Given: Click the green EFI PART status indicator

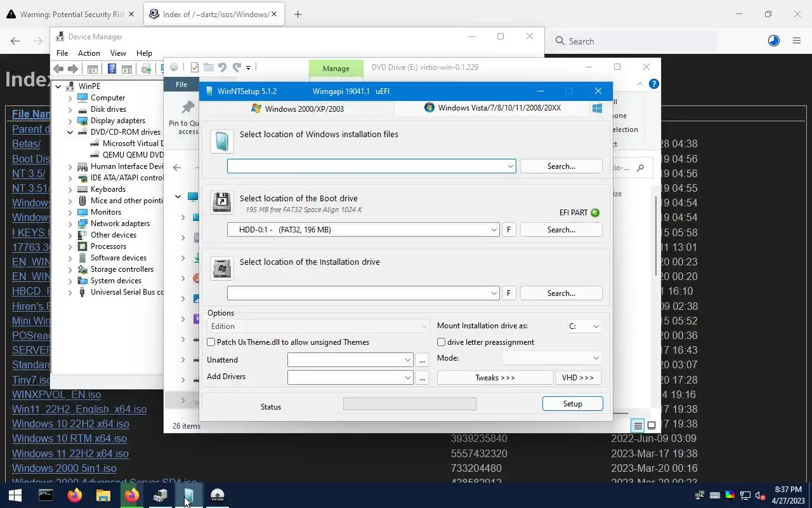Looking at the screenshot, I should (595, 213).
